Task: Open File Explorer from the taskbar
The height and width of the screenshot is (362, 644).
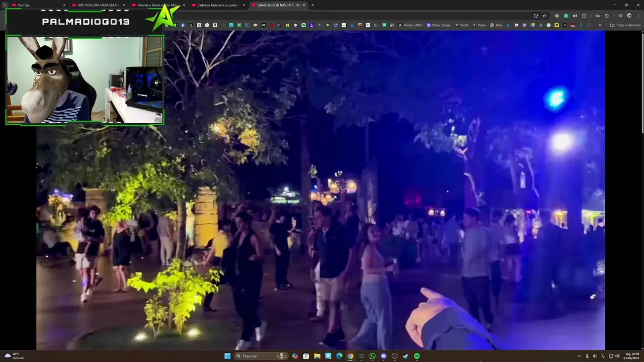Action: pos(317,356)
